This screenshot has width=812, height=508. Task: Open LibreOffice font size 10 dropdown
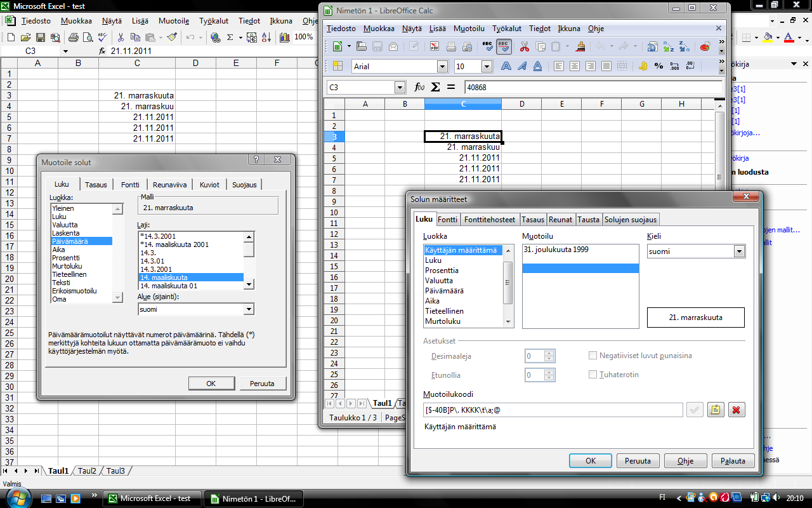pos(487,66)
